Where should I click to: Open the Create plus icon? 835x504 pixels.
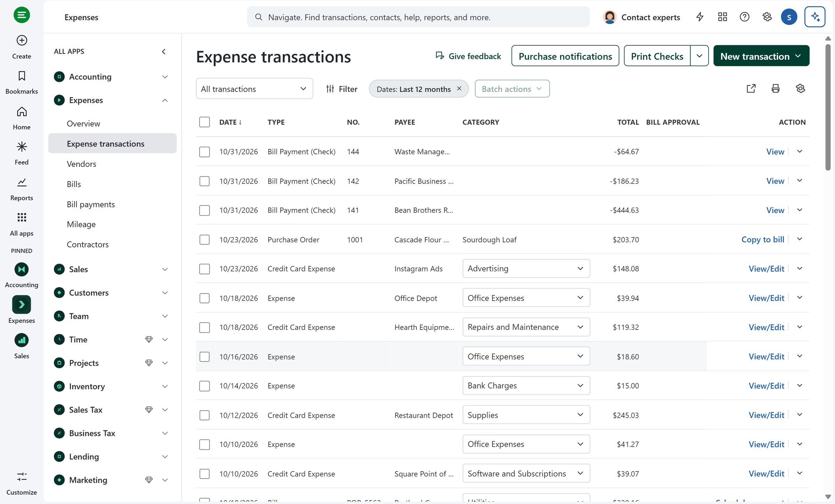click(x=22, y=40)
